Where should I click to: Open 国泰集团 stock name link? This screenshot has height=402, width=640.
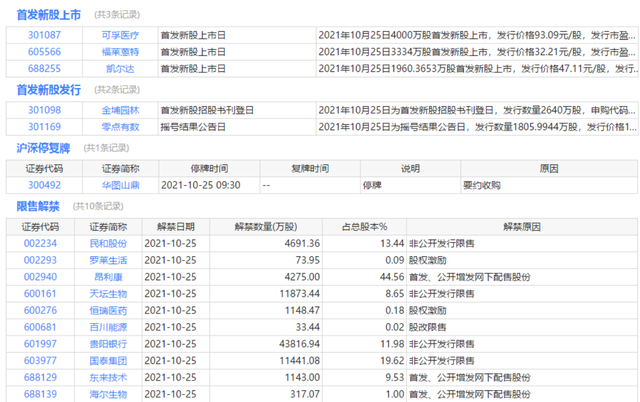tap(108, 361)
